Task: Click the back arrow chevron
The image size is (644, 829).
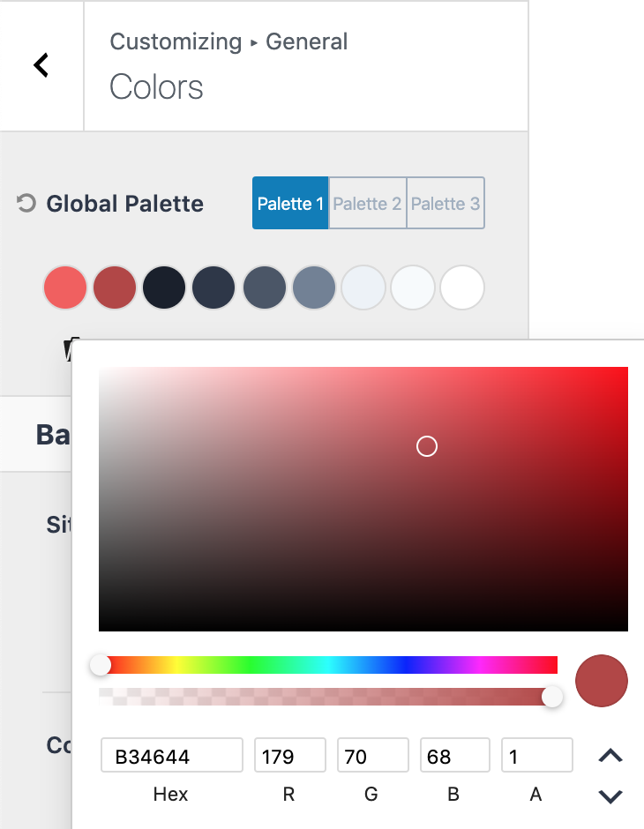Action: tap(41, 64)
